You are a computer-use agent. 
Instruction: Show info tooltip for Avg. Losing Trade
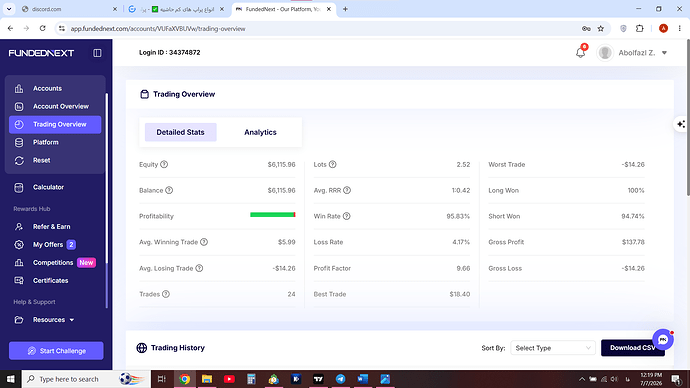pyautogui.click(x=199, y=268)
